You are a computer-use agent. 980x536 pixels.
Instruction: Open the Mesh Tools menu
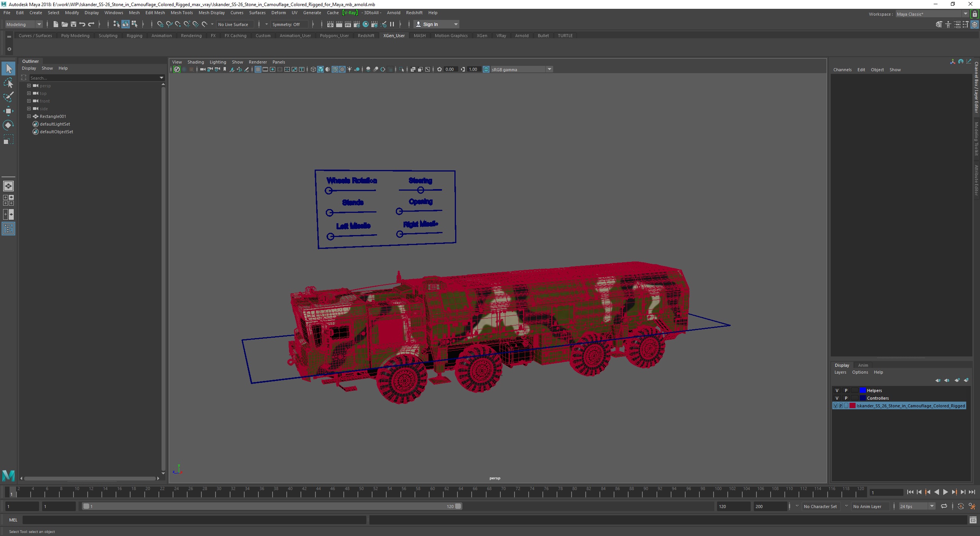click(x=181, y=13)
